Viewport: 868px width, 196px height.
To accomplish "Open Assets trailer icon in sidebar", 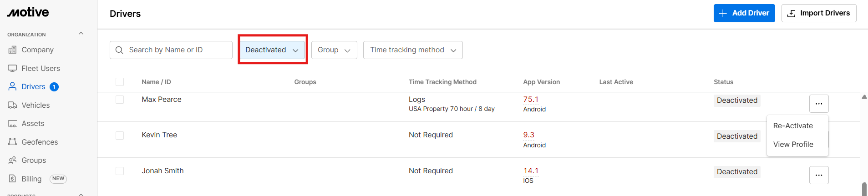I will [x=12, y=124].
